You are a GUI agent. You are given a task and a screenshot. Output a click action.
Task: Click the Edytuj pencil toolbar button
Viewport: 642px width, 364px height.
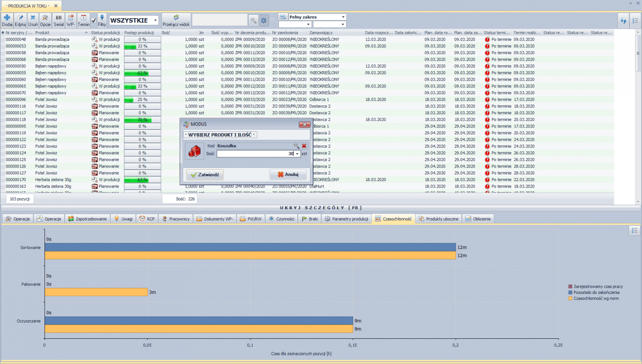coord(20,20)
